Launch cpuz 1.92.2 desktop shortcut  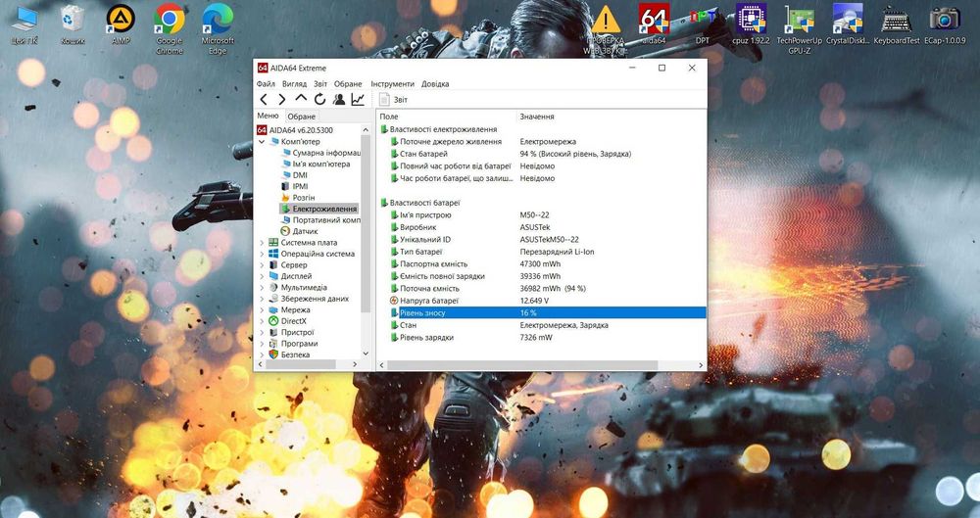[x=752, y=25]
